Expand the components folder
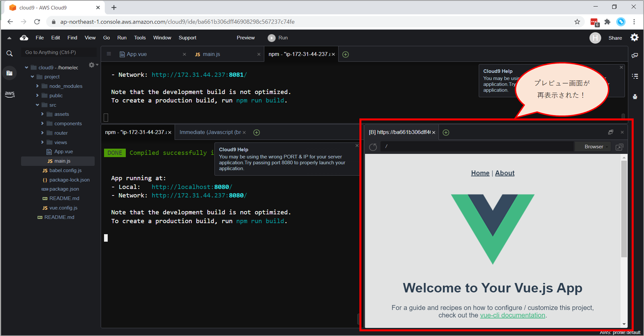This screenshot has height=336, width=644. coord(42,123)
